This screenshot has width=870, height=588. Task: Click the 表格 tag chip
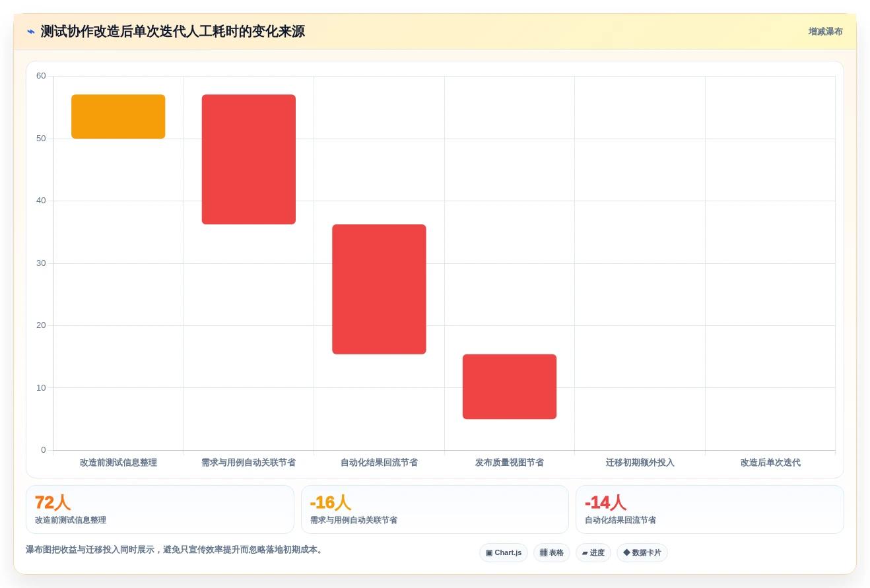(552, 553)
